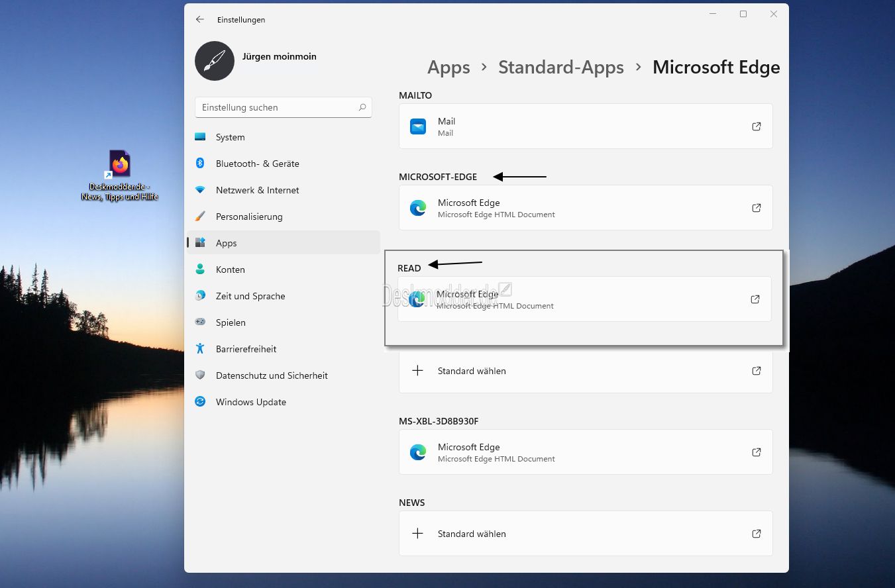Minimize the Einstellungen window
This screenshot has width=895, height=588.
[x=713, y=14]
